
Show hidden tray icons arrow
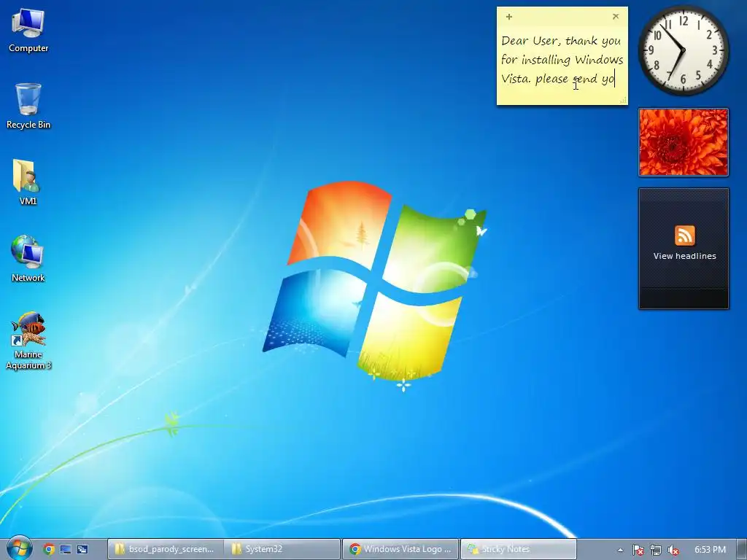tap(620, 550)
